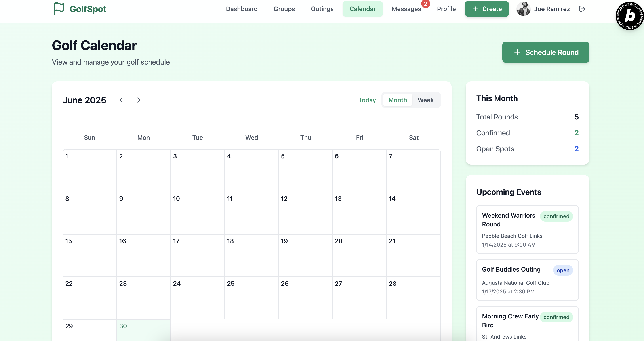Jump to Today in calendar
The height and width of the screenshot is (341, 644).
pos(367,100)
